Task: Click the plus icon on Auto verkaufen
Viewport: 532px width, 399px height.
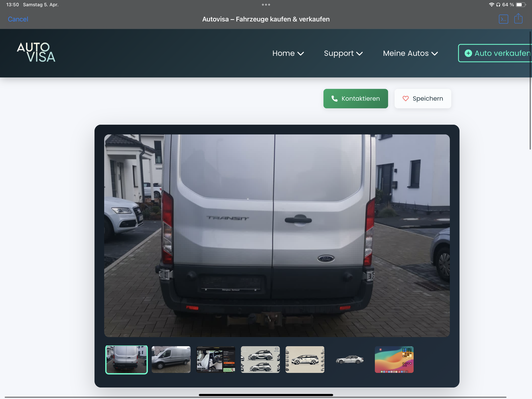Action: (468, 53)
